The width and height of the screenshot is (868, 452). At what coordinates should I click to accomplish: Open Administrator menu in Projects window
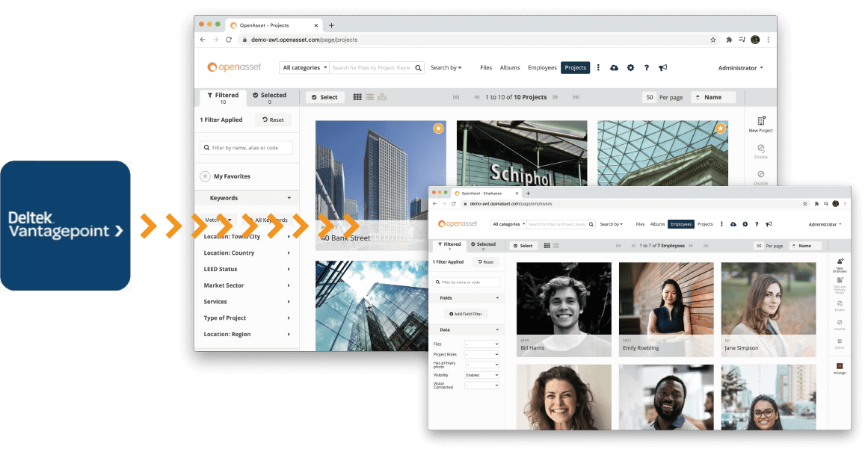[x=741, y=67]
